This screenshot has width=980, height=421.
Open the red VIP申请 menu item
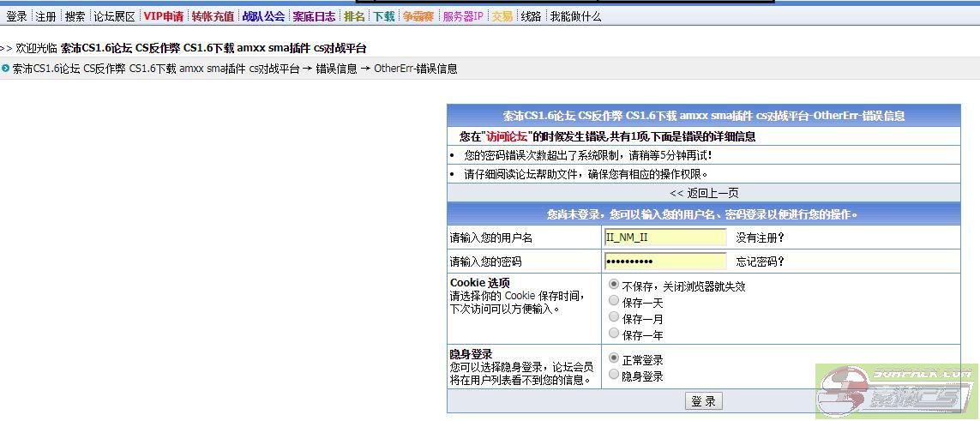click(x=163, y=16)
